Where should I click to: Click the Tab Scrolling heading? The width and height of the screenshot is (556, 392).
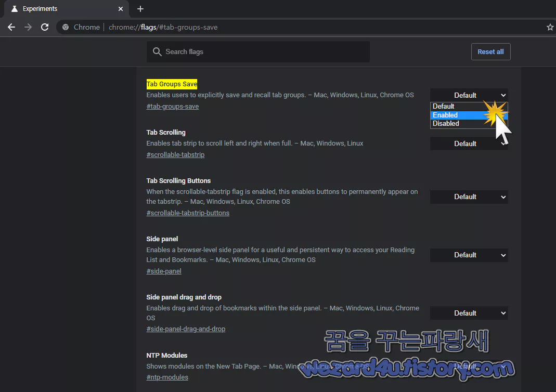coord(166,132)
